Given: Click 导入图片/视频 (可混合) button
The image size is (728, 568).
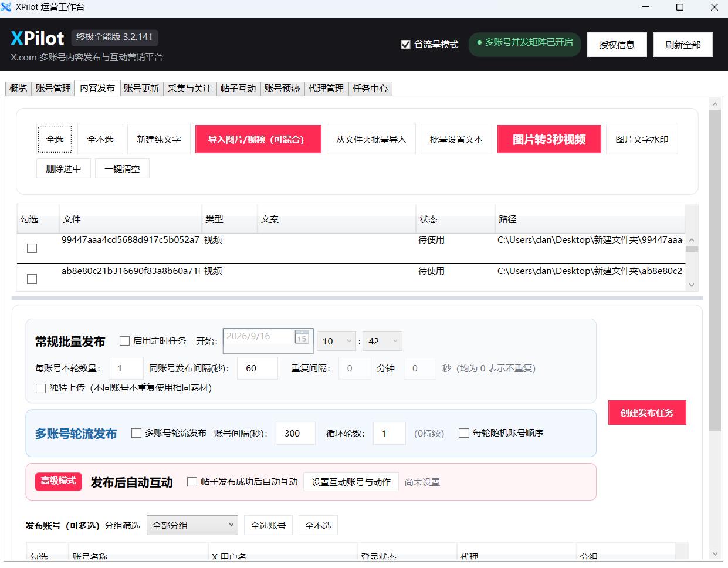Looking at the screenshot, I should tap(258, 139).
